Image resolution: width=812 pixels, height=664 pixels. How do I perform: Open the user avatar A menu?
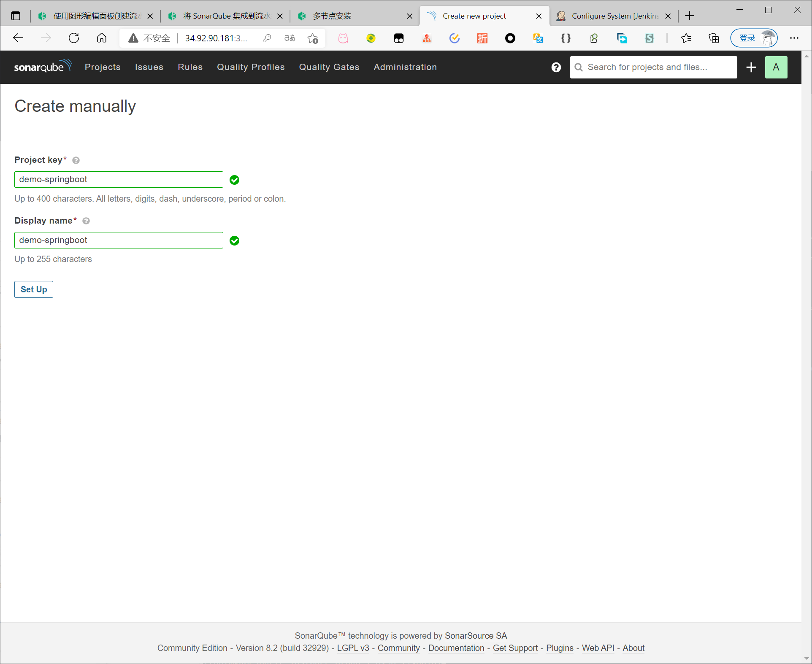[776, 67]
